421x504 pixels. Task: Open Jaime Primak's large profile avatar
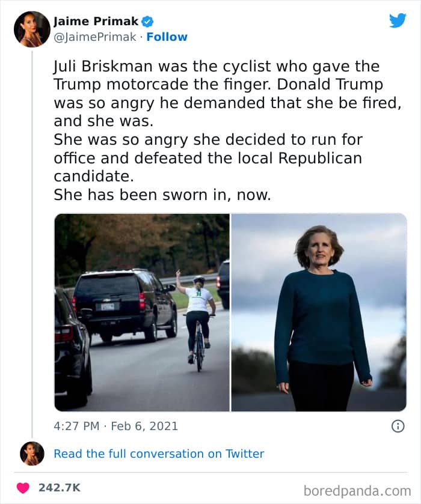pos(32,29)
